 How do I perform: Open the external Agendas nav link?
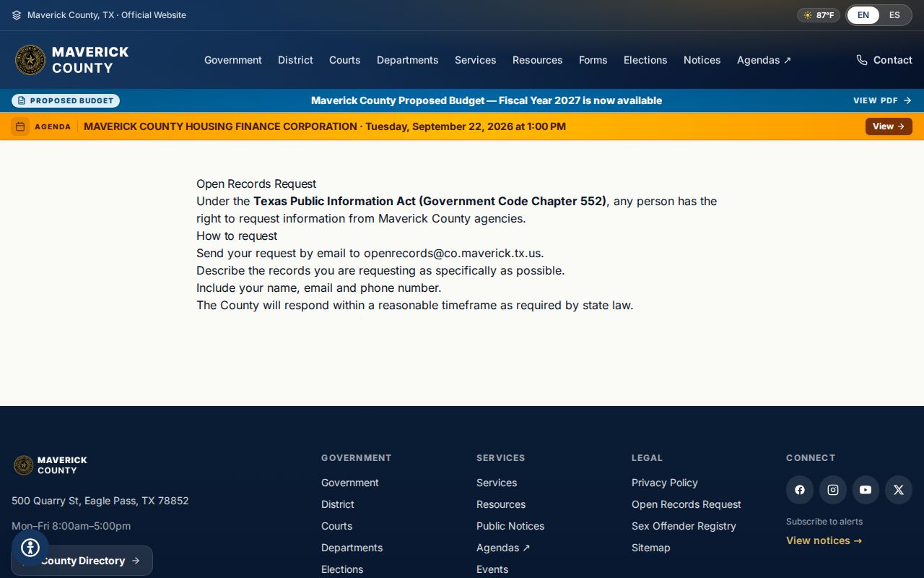pos(764,60)
